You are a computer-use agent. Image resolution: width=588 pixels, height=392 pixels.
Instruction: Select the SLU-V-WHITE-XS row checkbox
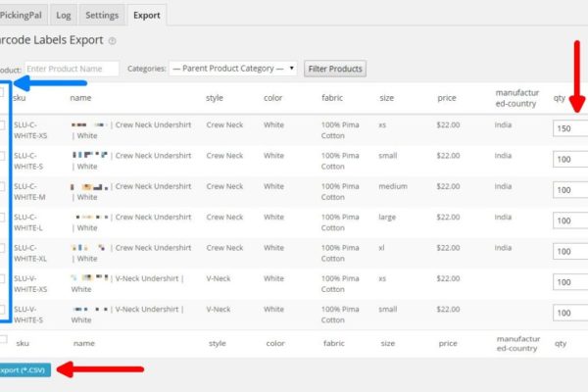[3, 278]
